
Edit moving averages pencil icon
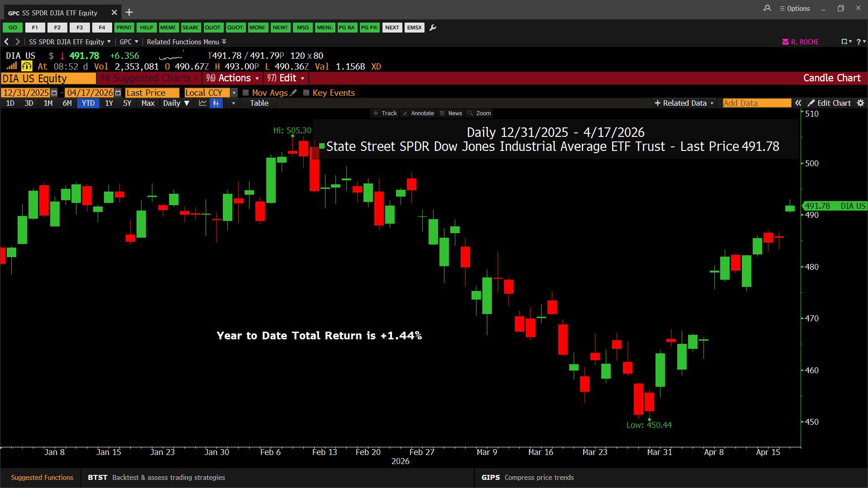coord(293,93)
